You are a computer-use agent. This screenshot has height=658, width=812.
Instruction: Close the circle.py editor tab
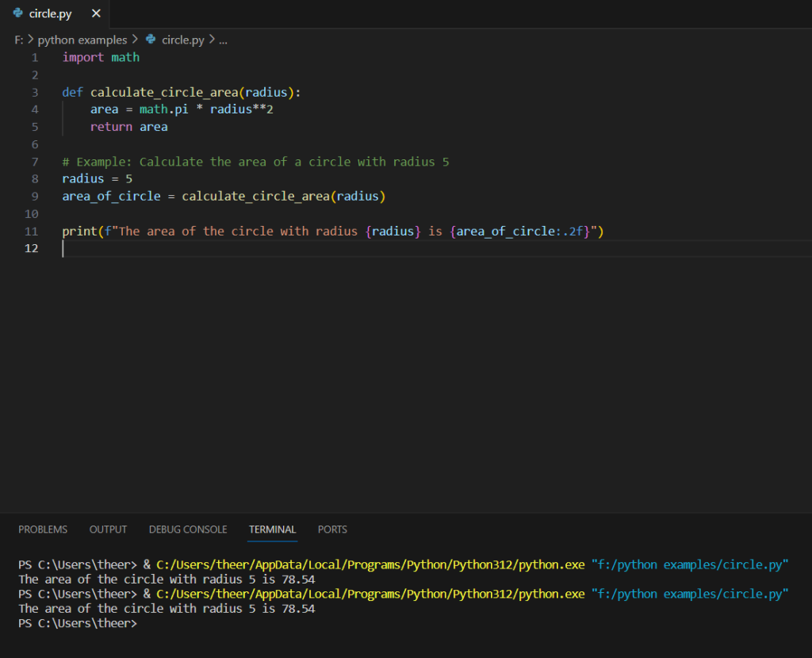click(96, 13)
